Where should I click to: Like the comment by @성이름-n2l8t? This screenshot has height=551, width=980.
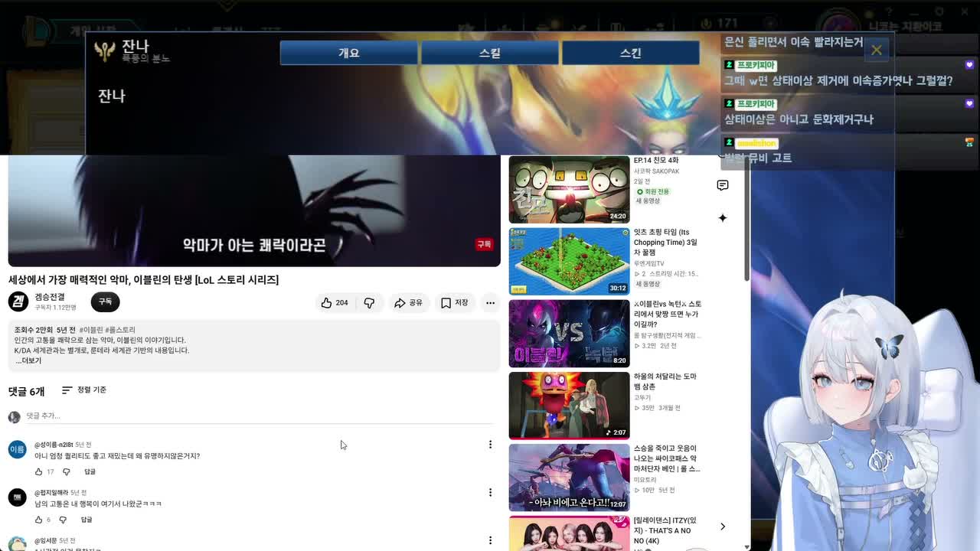[x=39, y=471]
